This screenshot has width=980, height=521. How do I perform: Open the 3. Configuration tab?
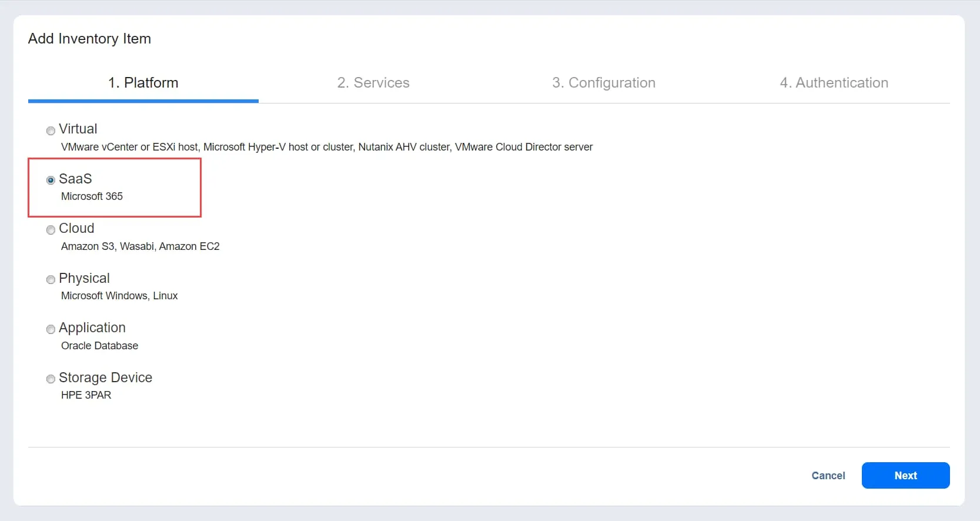[x=604, y=83]
